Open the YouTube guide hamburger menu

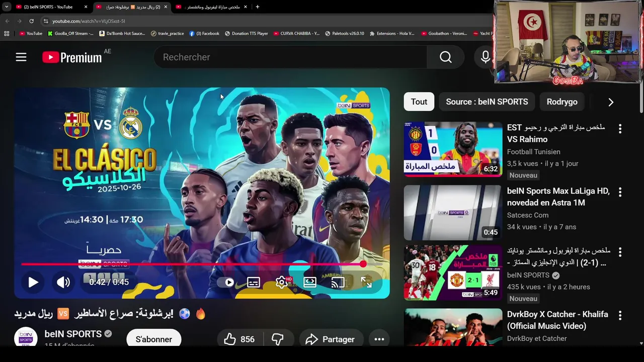(x=21, y=57)
